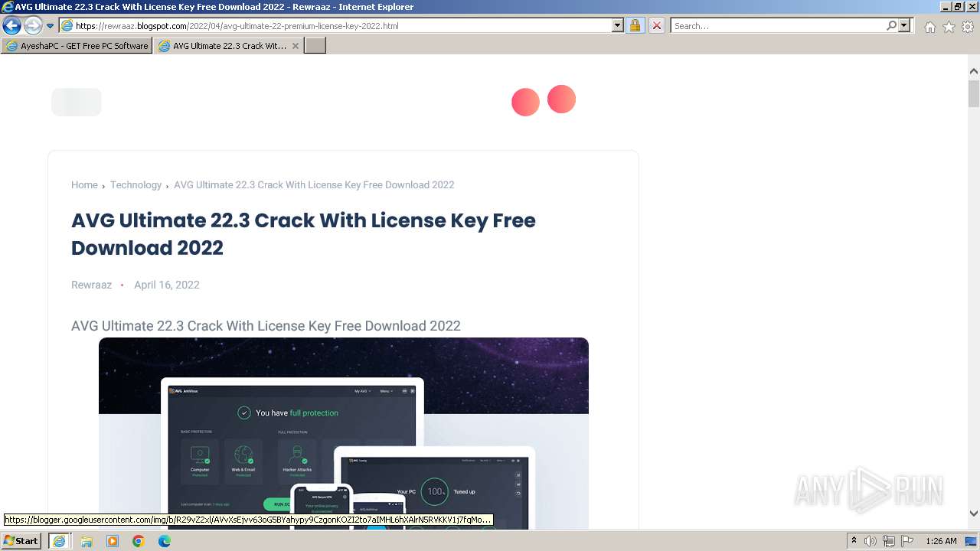Viewport: 980px width, 551px height.
Task: Open a new tab button
Action: click(315, 46)
